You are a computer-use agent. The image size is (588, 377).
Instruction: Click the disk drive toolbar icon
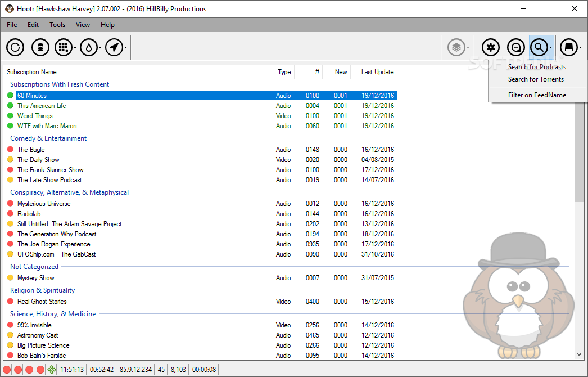coord(569,47)
